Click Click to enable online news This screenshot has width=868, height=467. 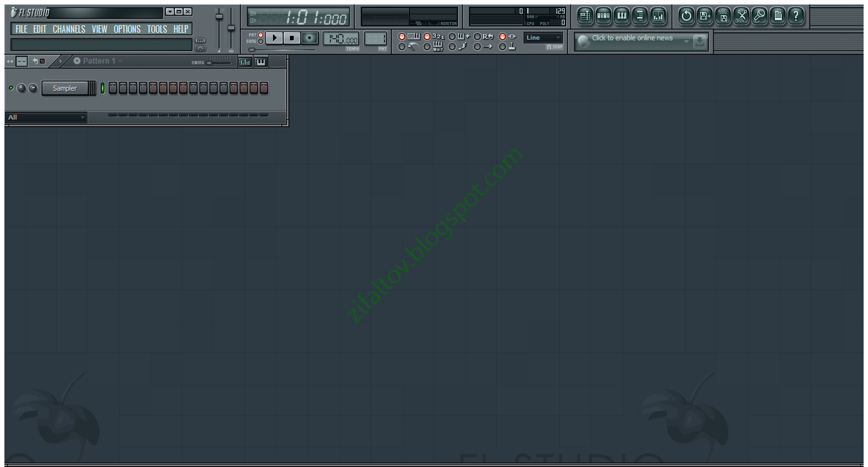632,38
